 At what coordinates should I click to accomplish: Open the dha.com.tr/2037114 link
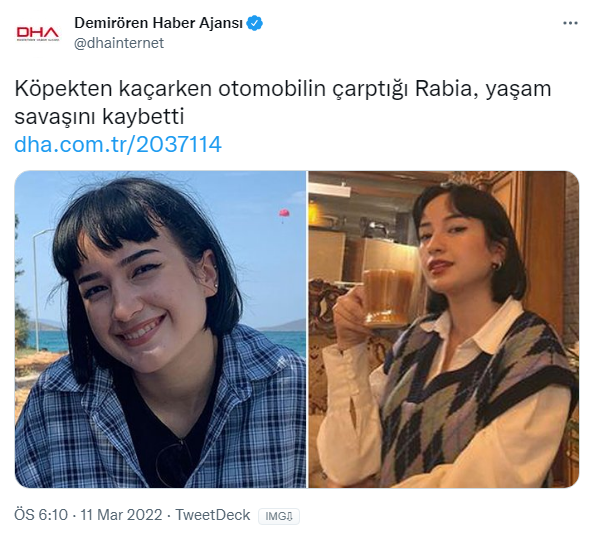click(118, 144)
